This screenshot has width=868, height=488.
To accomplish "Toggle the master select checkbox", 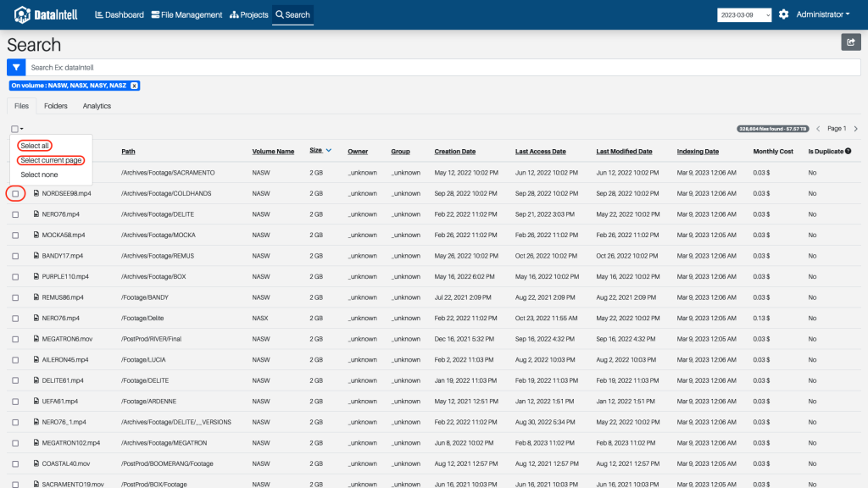I will pyautogui.click(x=15, y=129).
